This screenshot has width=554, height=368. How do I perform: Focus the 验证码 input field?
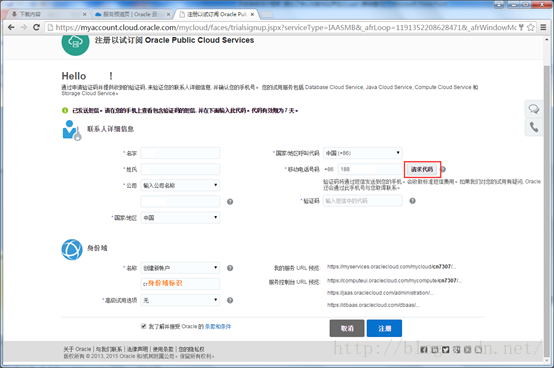tap(363, 201)
